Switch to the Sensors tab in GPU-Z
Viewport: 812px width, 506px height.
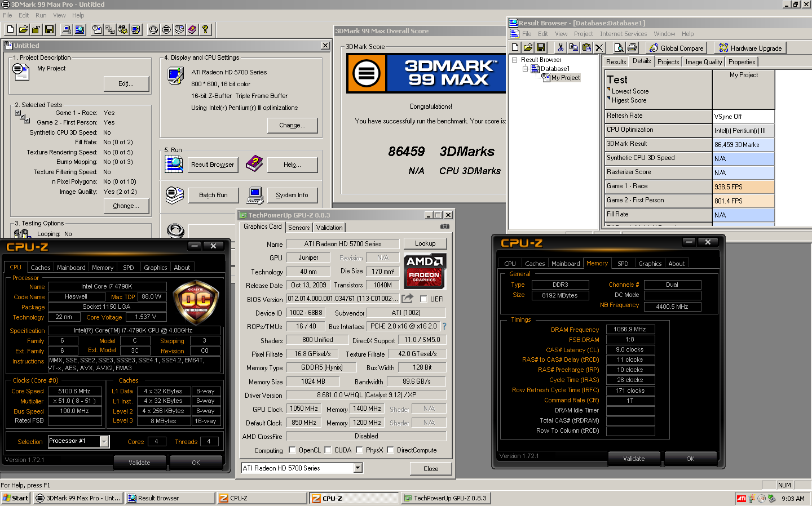(299, 228)
